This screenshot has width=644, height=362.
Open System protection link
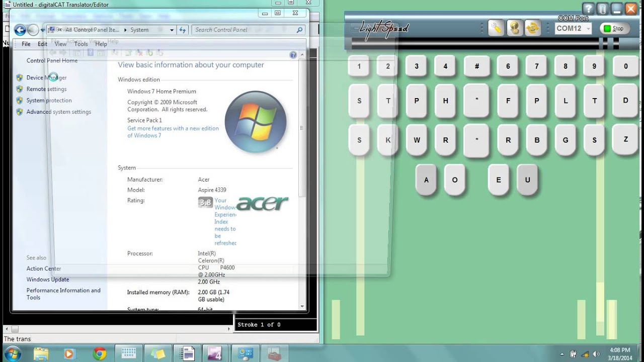pos(49,101)
